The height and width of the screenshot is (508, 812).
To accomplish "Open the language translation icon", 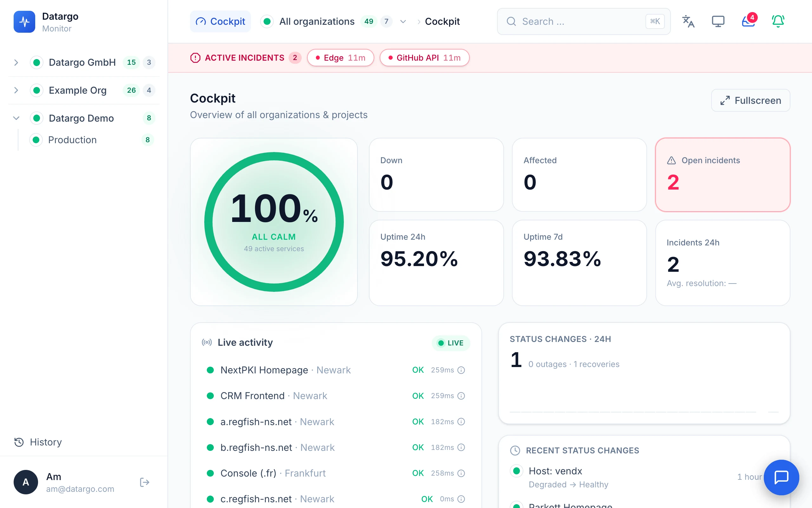I will point(688,22).
